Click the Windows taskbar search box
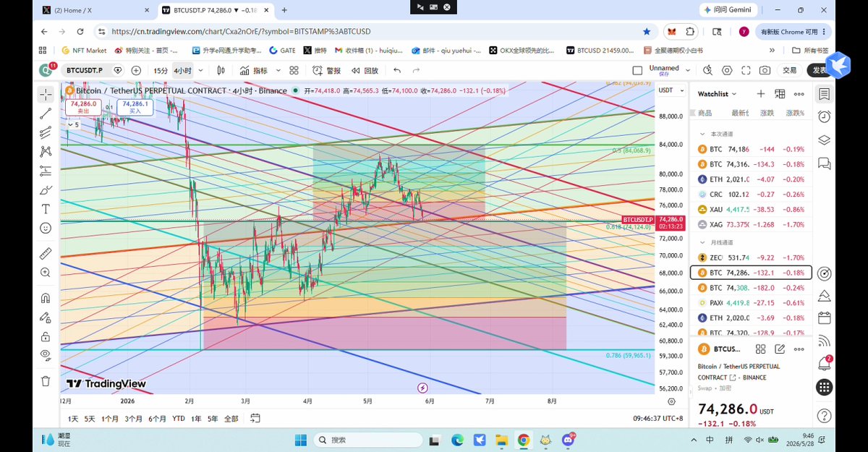This screenshot has height=452, width=868. click(369, 440)
